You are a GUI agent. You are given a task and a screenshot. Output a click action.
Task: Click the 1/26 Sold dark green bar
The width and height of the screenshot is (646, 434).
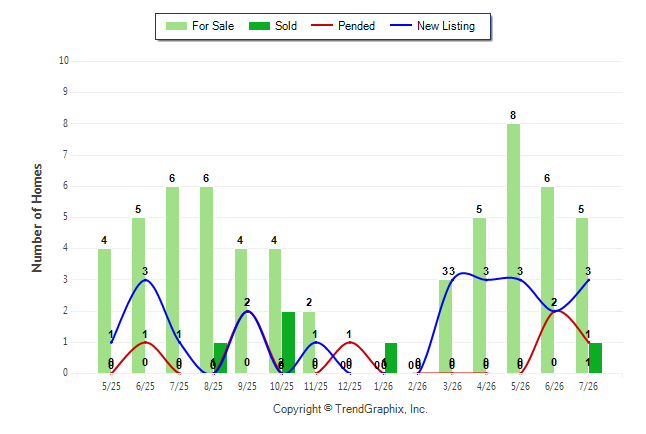coord(391,358)
